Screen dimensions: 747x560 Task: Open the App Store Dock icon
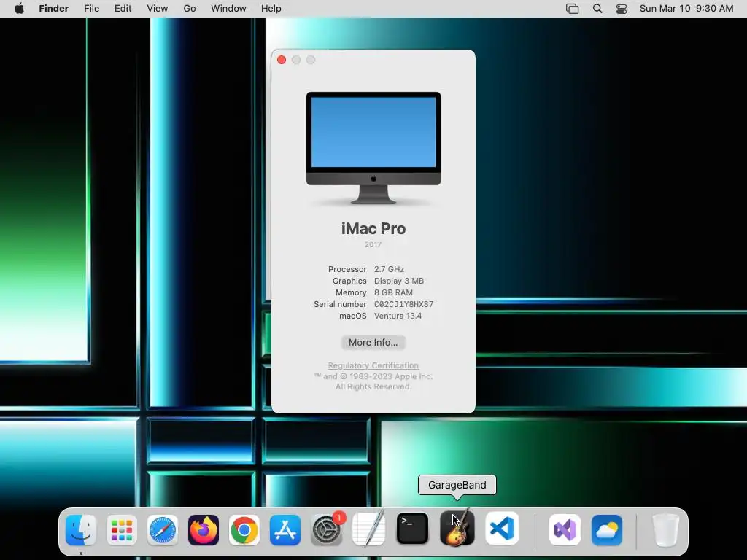(285, 529)
